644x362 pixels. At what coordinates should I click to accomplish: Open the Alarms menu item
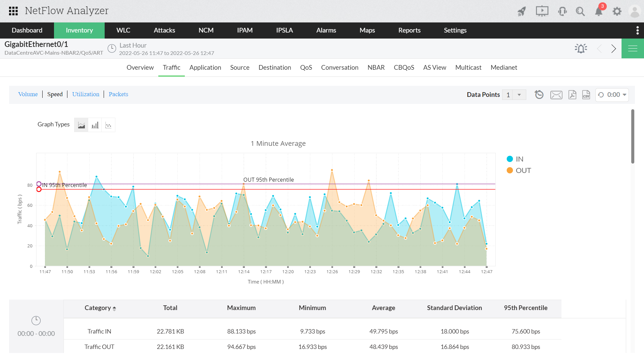(326, 30)
